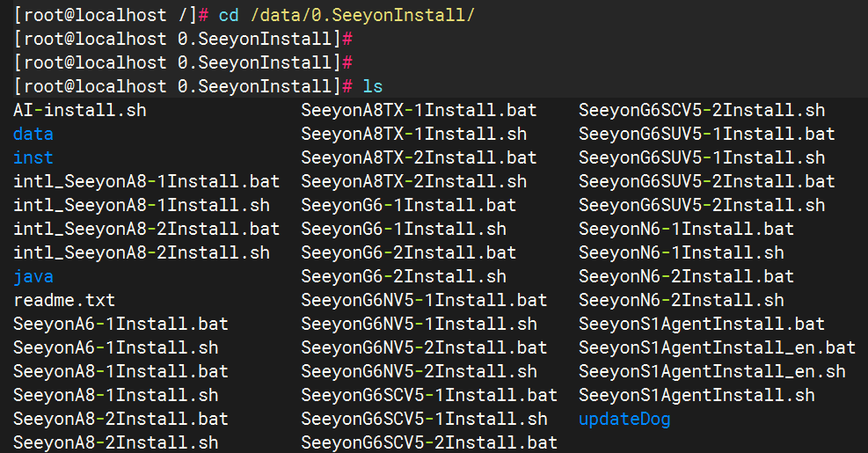Click the readme.txt file name

tap(64, 301)
